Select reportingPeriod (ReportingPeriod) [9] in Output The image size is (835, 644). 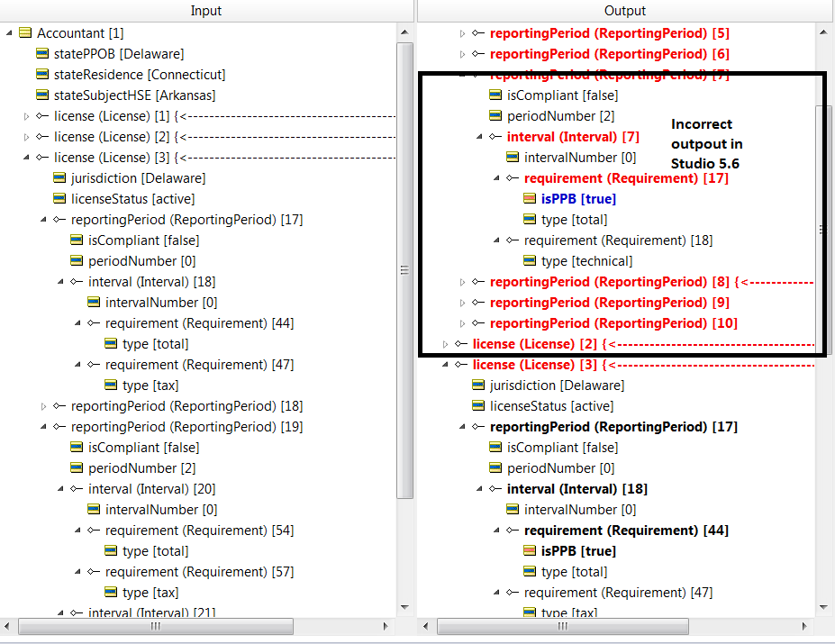click(x=609, y=303)
